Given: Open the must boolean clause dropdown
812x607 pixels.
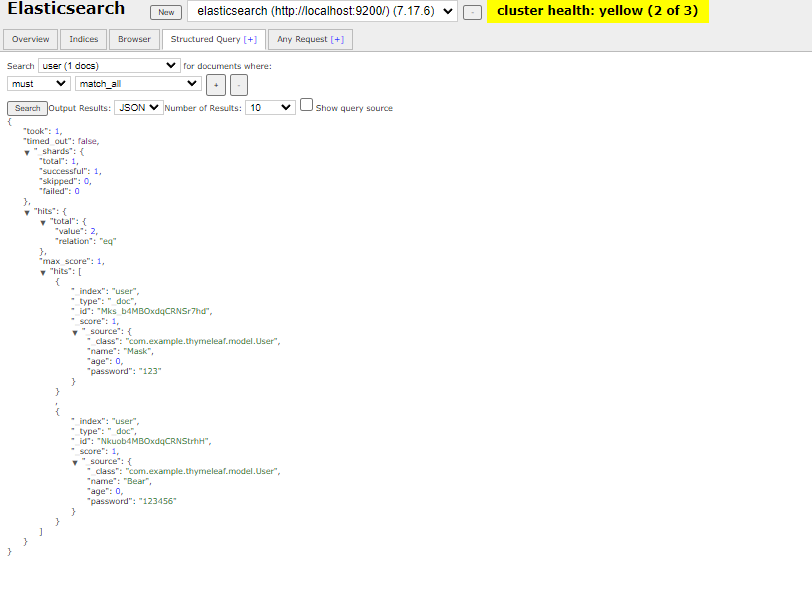Looking at the screenshot, I should tap(38, 83).
